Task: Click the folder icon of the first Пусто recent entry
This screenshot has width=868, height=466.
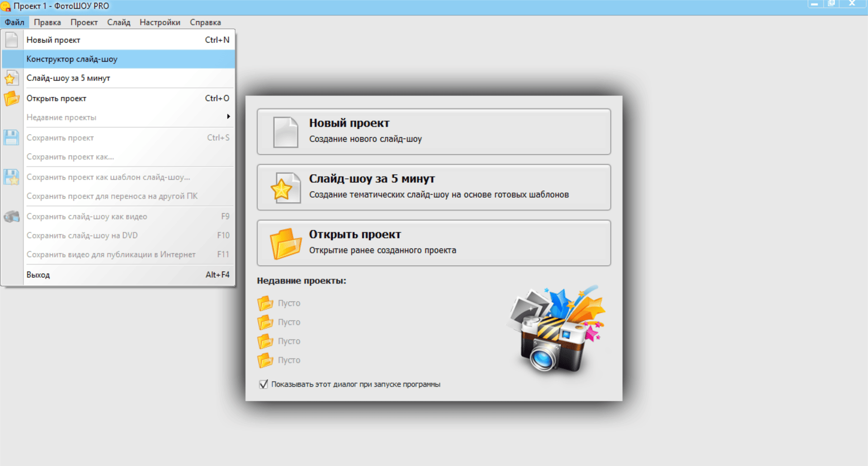Action: pyautogui.click(x=265, y=303)
